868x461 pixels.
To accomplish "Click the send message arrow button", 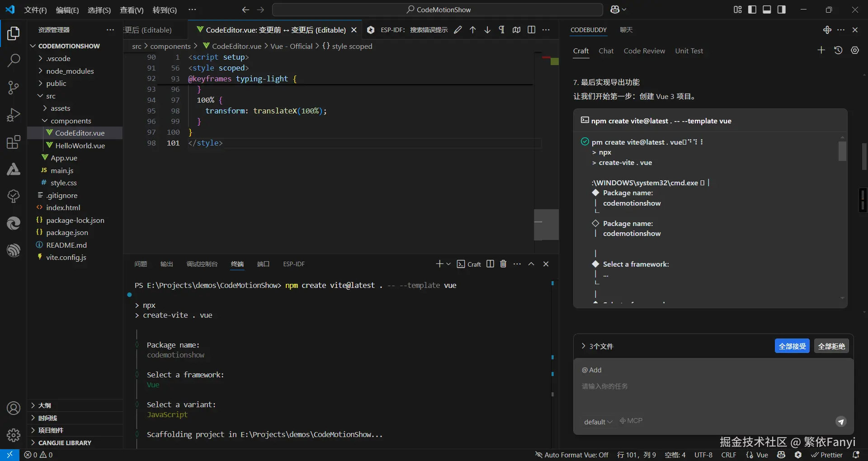I will click(840, 422).
